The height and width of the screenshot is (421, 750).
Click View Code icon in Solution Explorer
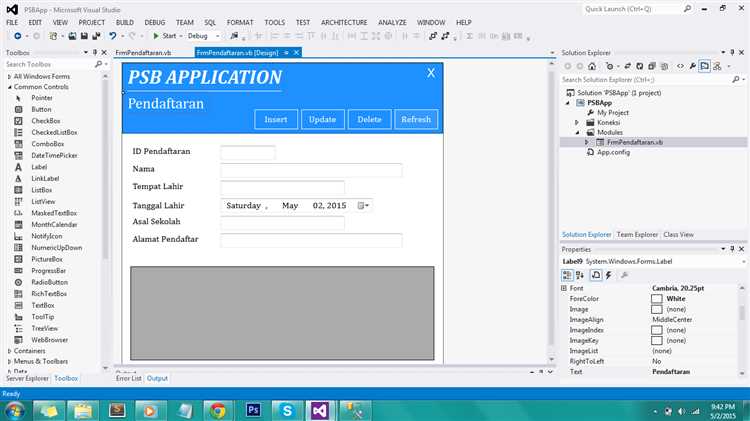click(x=680, y=66)
